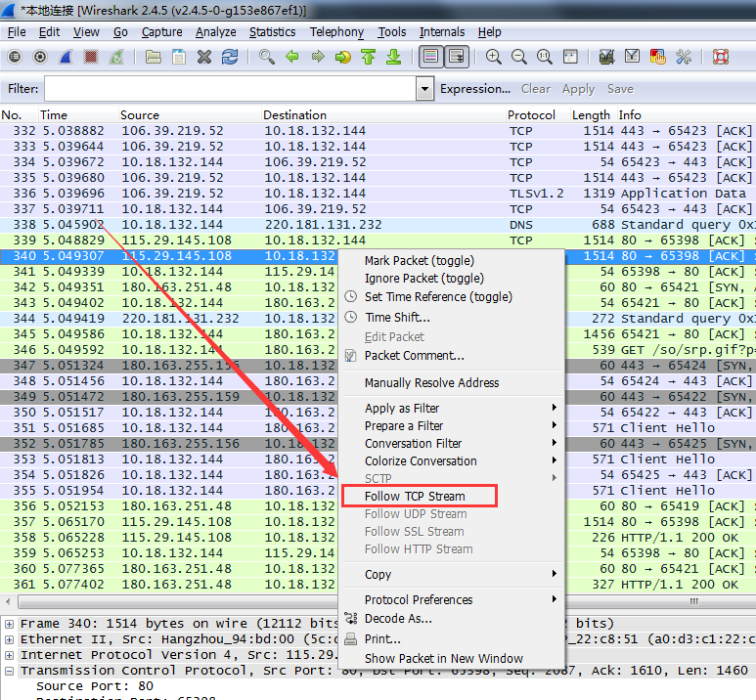Zoom out on packet text
This screenshot has height=700, width=756.
[x=518, y=57]
